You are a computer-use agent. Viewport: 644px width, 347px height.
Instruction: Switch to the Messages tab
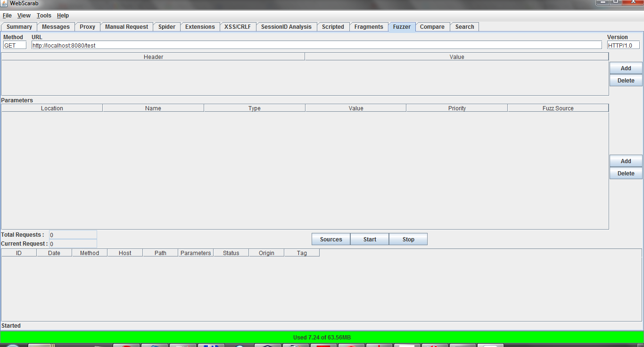point(56,27)
